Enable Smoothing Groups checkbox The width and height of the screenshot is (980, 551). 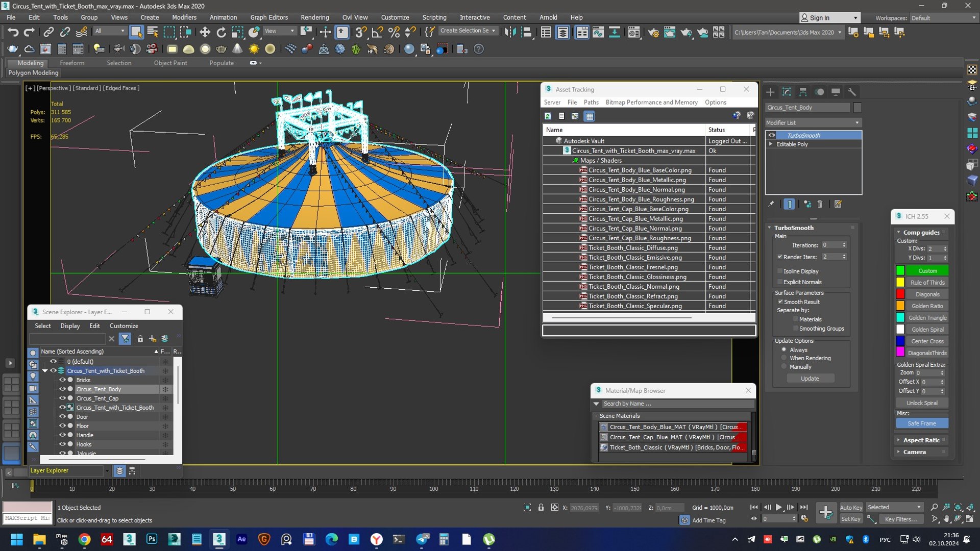pyautogui.click(x=796, y=329)
